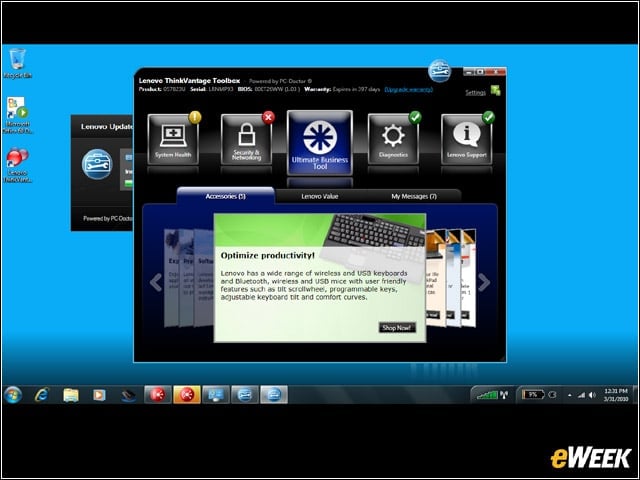The width and height of the screenshot is (640, 480).
Task: Open the Lenovo Support info tile
Action: [467, 139]
